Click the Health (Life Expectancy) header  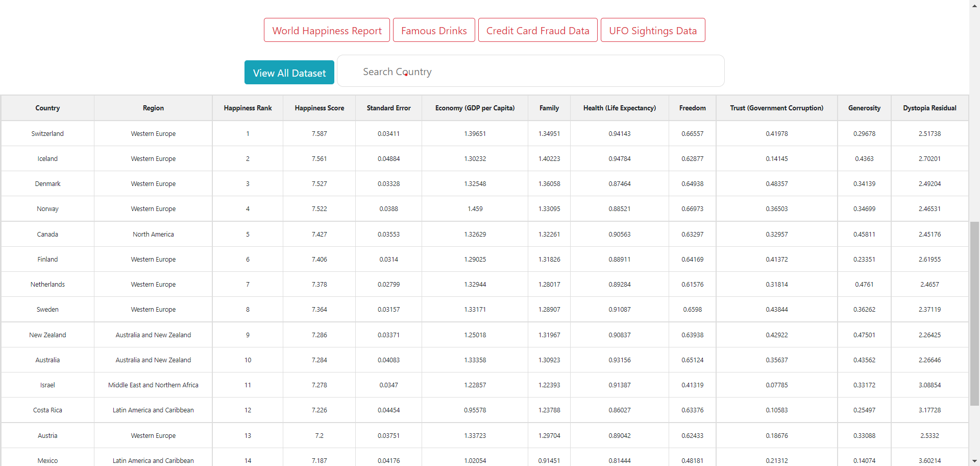pyautogui.click(x=620, y=108)
